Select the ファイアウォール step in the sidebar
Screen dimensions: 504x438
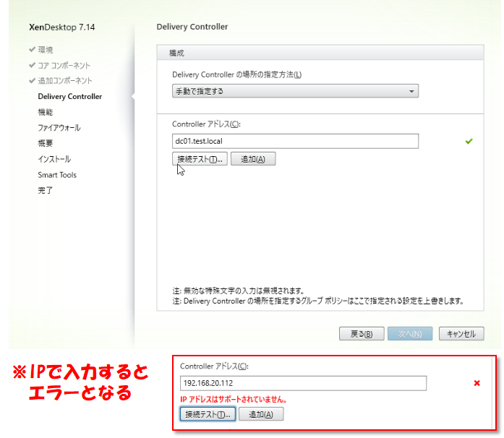coord(59,128)
